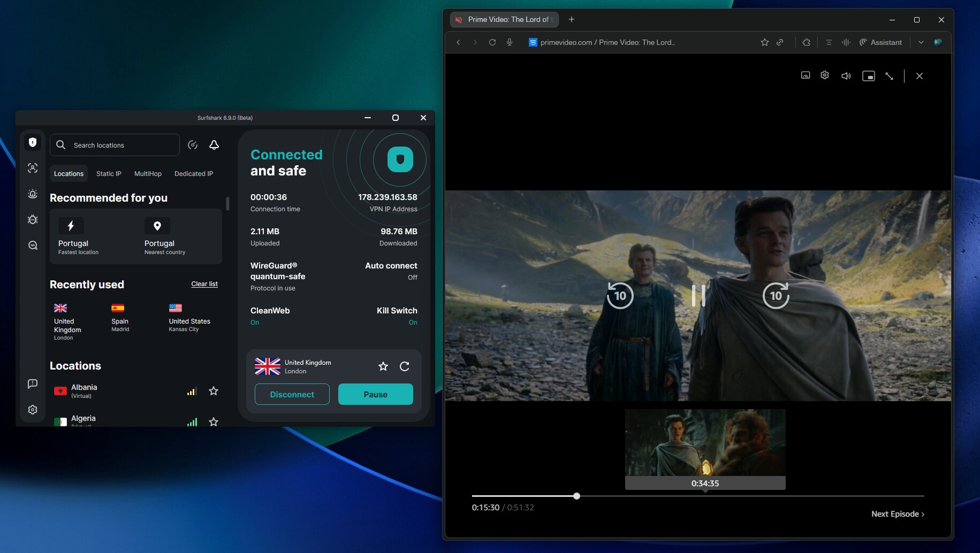Add Algeria to favorites
The width and height of the screenshot is (980, 553).
tap(214, 421)
